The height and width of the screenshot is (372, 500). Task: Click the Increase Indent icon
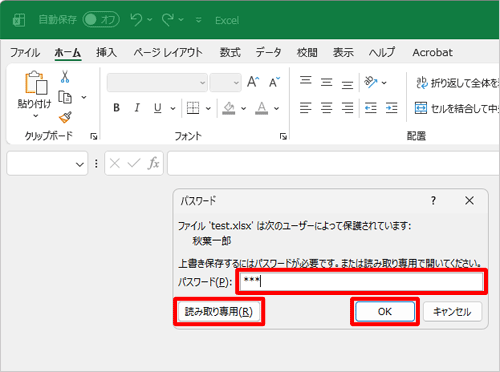pos(391,108)
